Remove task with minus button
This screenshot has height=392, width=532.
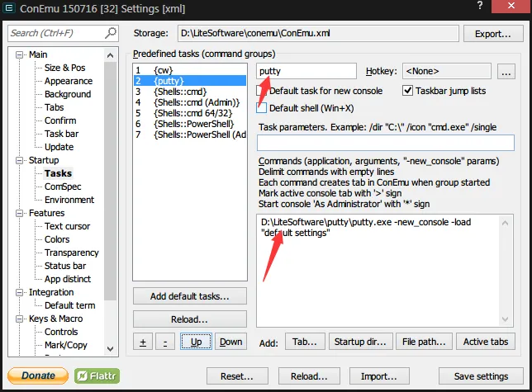(165, 342)
